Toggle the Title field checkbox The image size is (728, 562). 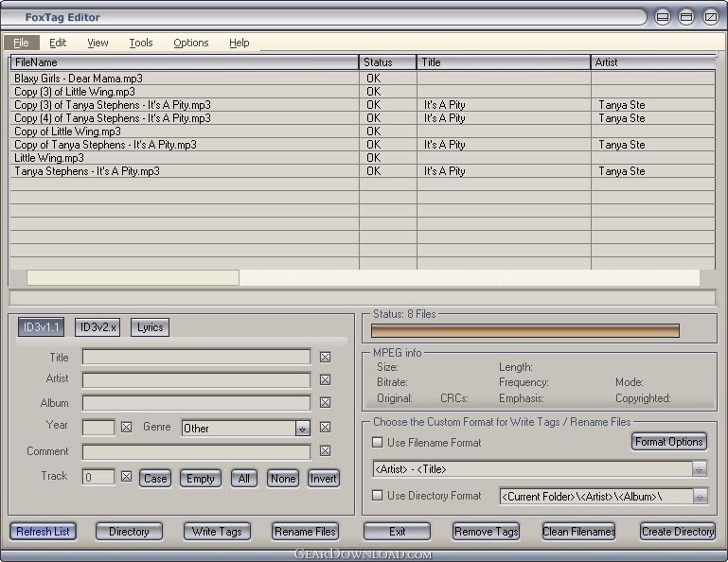point(325,358)
